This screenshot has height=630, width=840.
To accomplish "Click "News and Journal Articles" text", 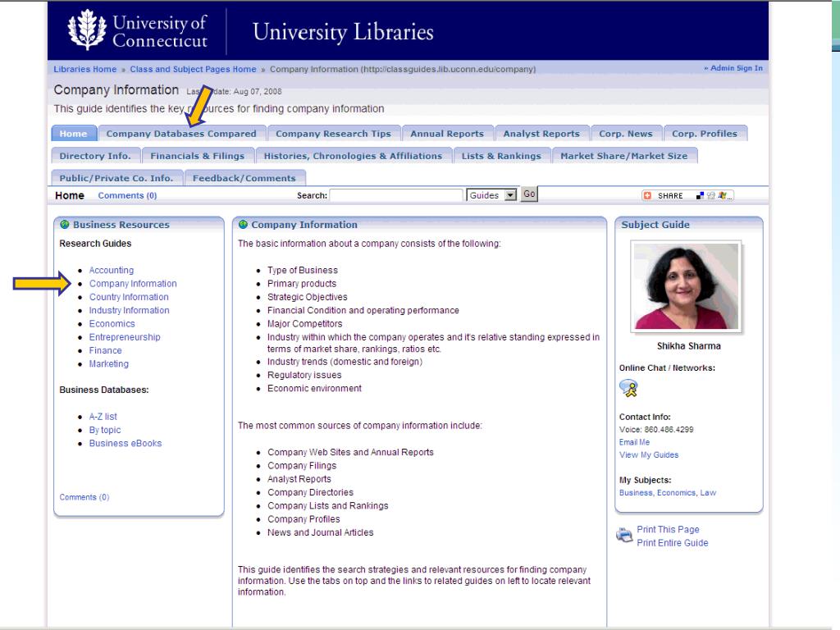I will coord(321,532).
